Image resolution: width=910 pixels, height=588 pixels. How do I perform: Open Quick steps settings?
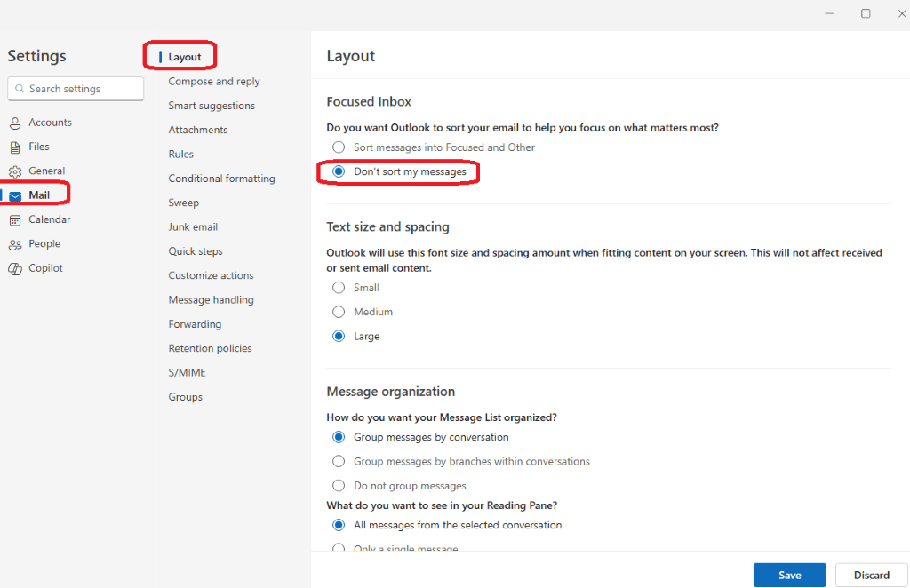[x=196, y=251]
